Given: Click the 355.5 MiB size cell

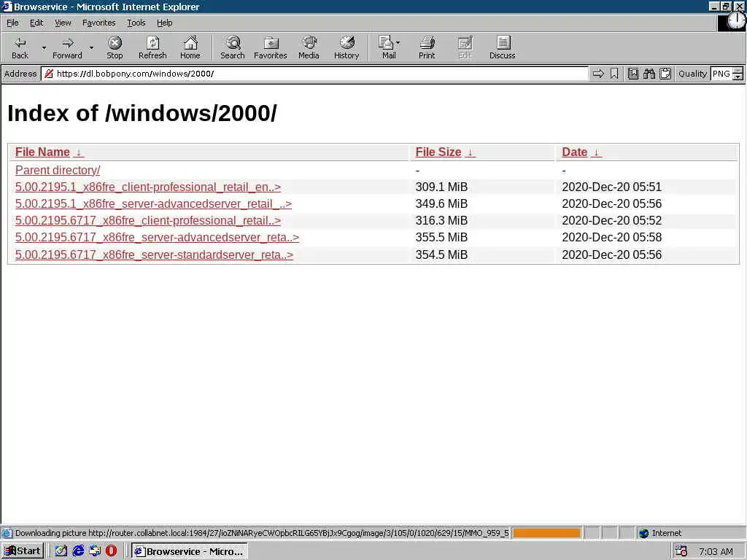Looking at the screenshot, I should coord(441,238).
